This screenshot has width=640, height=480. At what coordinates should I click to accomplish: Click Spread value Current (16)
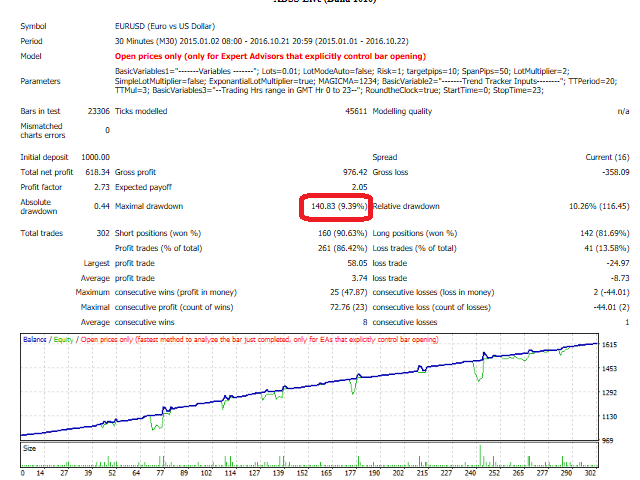coord(607,157)
